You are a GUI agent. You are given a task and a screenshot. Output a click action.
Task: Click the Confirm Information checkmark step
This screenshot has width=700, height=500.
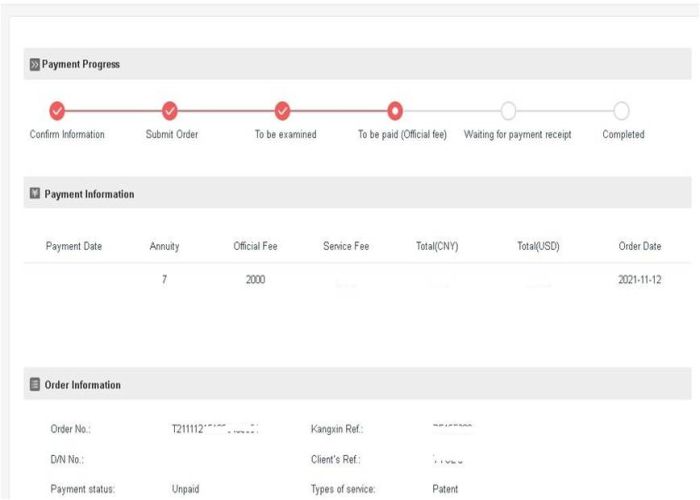(57, 110)
